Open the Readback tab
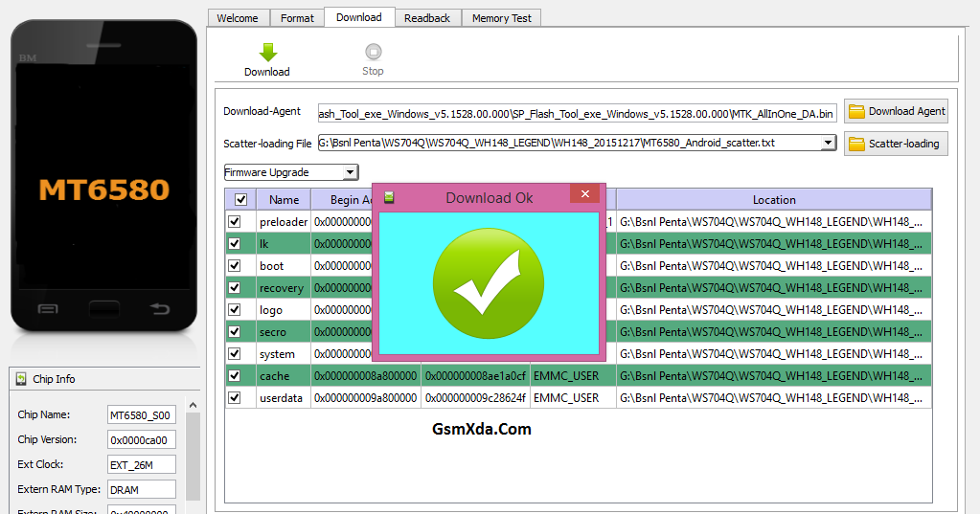The width and height of the screenshot is (980, 514). point(427,18)
